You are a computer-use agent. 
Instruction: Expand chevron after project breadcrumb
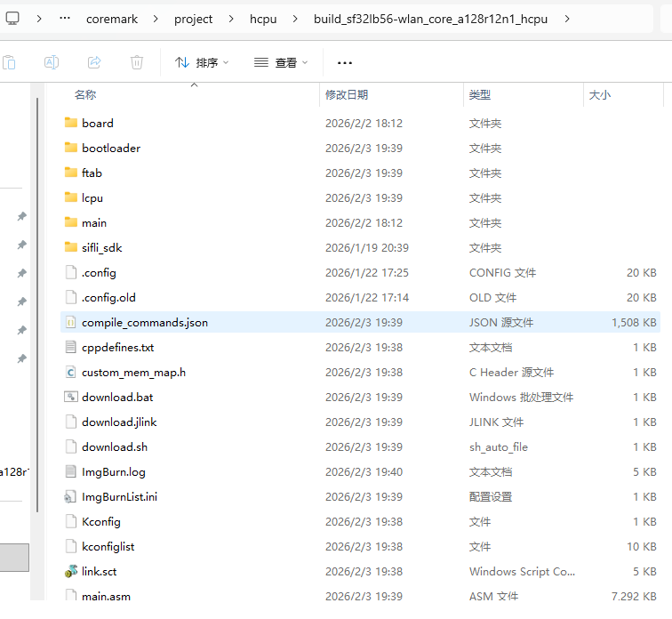pos(231,19)
